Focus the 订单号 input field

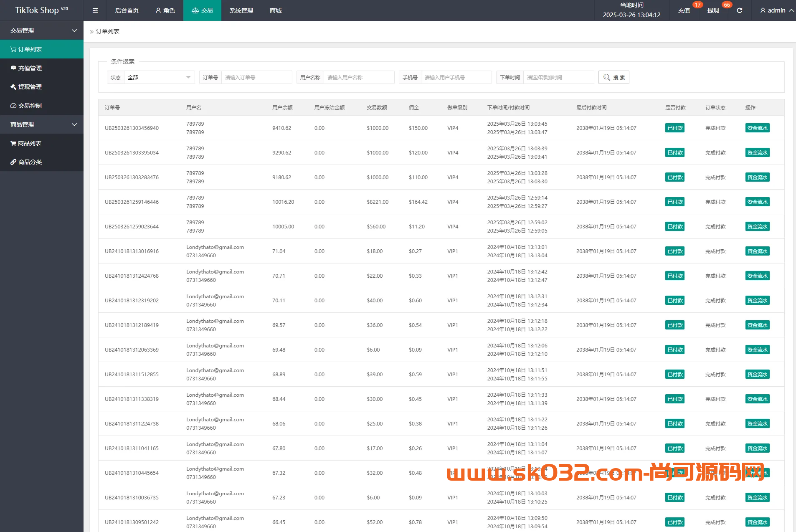[x=256, y=77]
